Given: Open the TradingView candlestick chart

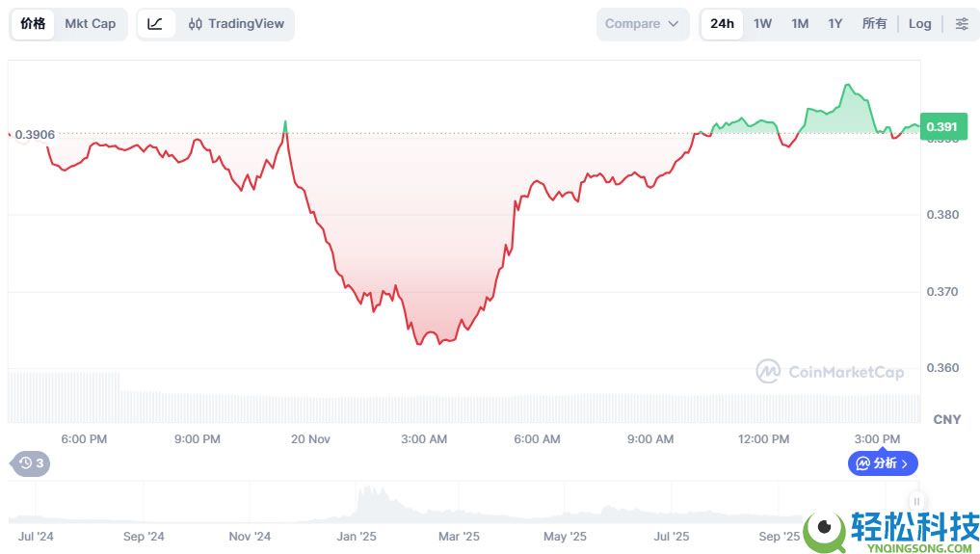Looking at the screenshot, I should [236, 24].
